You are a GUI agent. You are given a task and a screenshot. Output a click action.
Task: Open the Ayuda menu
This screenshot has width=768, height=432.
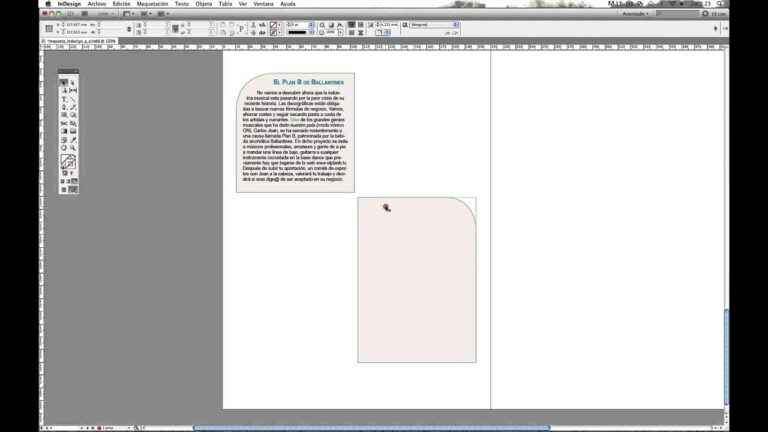point(288,4)
